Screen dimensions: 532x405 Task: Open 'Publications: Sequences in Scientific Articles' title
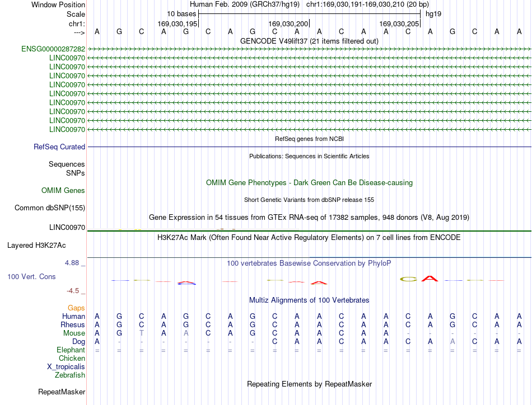pos(309,156)
